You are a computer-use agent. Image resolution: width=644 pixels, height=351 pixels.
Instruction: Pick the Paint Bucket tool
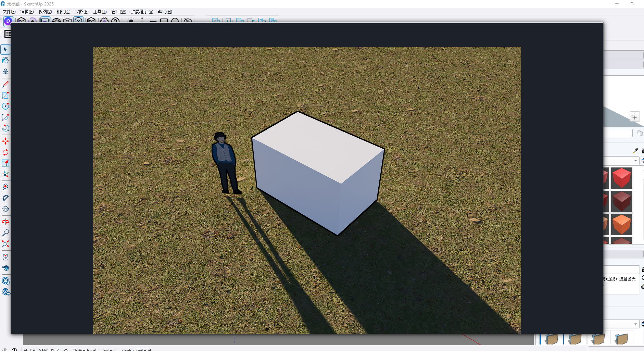[5, 60]
